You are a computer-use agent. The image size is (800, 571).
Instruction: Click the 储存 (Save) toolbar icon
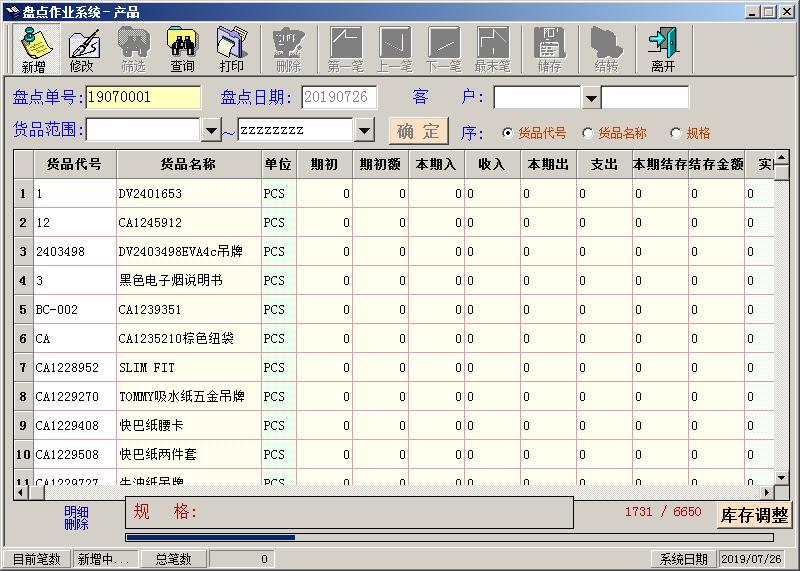(549, 49)
